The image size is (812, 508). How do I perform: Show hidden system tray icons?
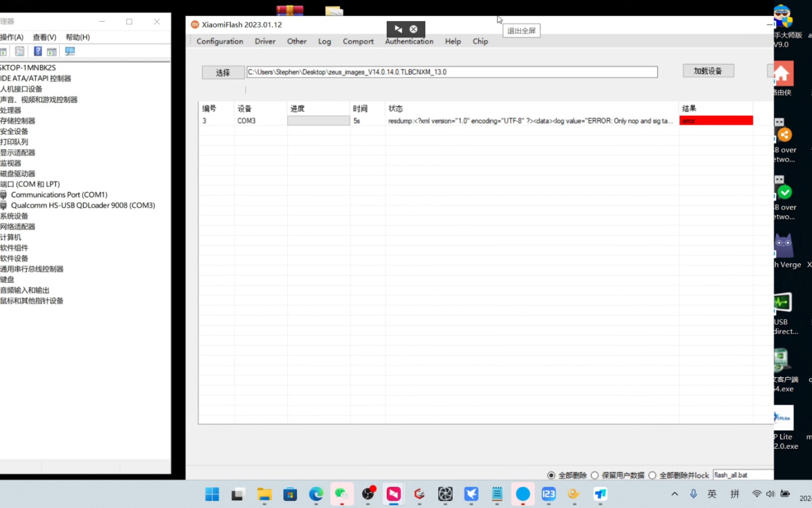(x=674, y=494)
